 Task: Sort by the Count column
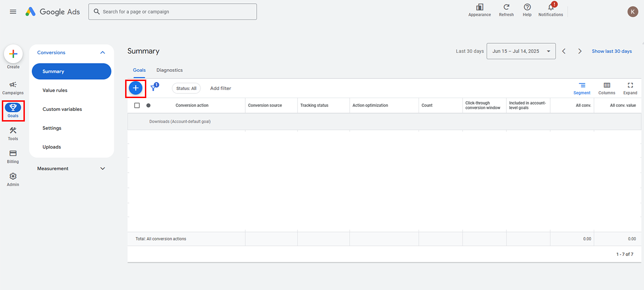point(427,105)
